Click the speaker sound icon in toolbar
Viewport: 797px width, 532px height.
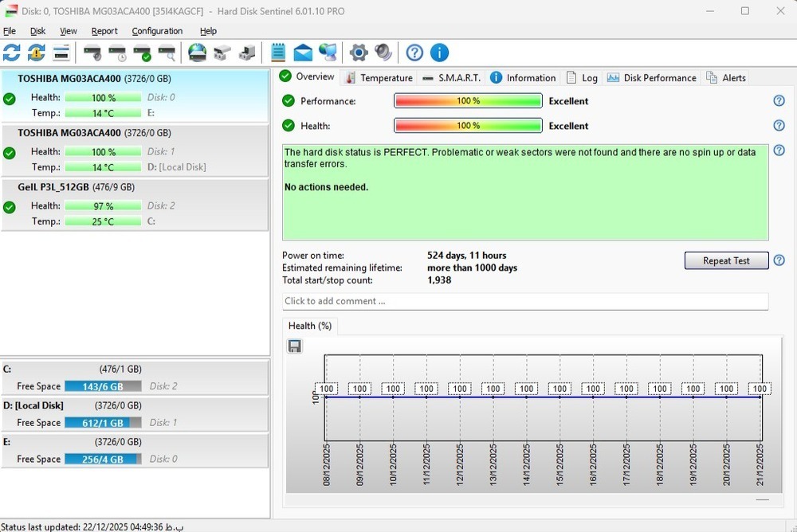coord(383,53)
